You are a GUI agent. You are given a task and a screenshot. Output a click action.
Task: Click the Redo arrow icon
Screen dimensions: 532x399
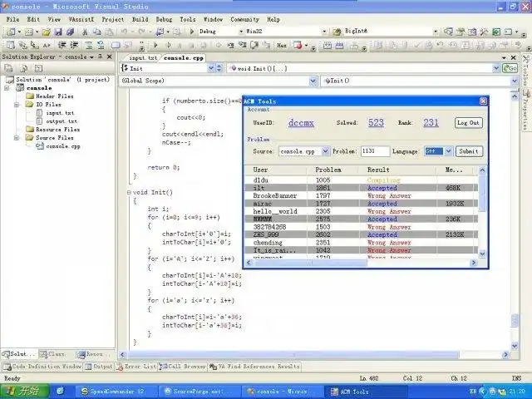pyautogui.click(x=141, y=32)
